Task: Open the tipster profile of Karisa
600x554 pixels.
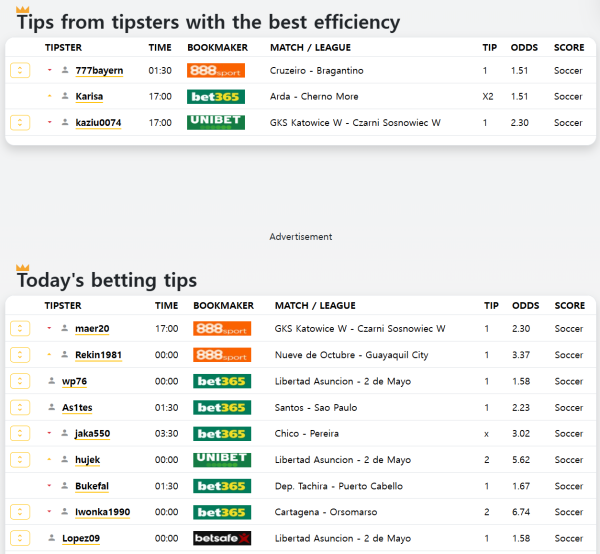Action: point(89,96)
